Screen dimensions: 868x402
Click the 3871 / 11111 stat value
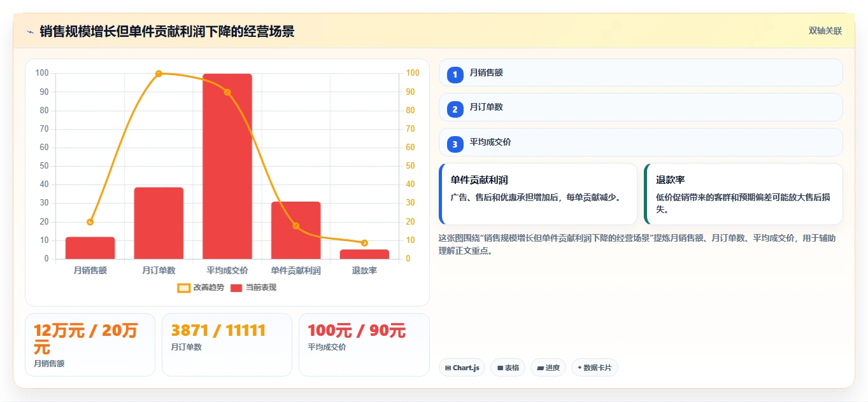pyautogui.click(x=218, y=331)
